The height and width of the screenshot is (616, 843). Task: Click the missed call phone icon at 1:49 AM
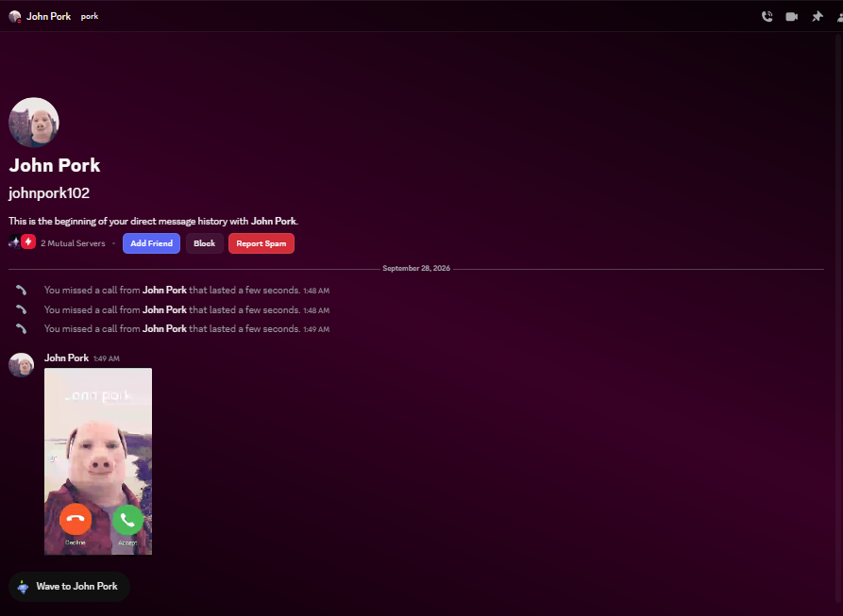coord(21,328)
